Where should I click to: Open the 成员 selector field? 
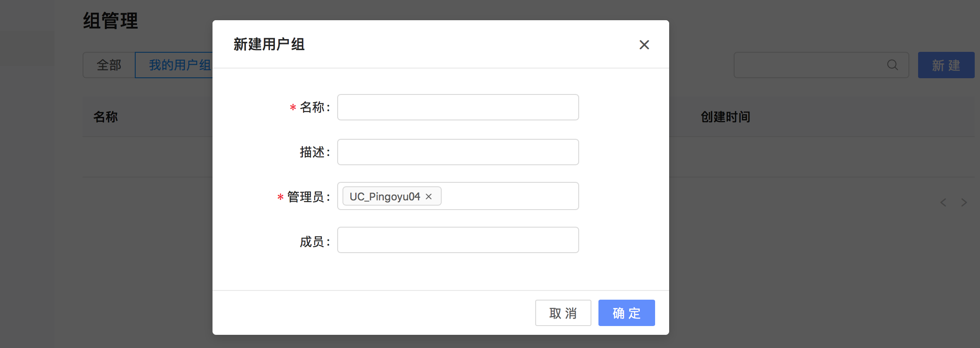458,240
